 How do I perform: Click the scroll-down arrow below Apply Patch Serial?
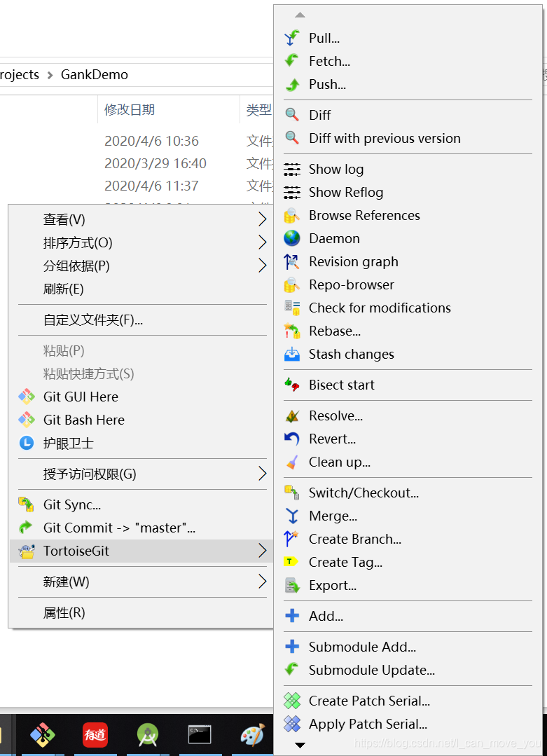[300, 745]
